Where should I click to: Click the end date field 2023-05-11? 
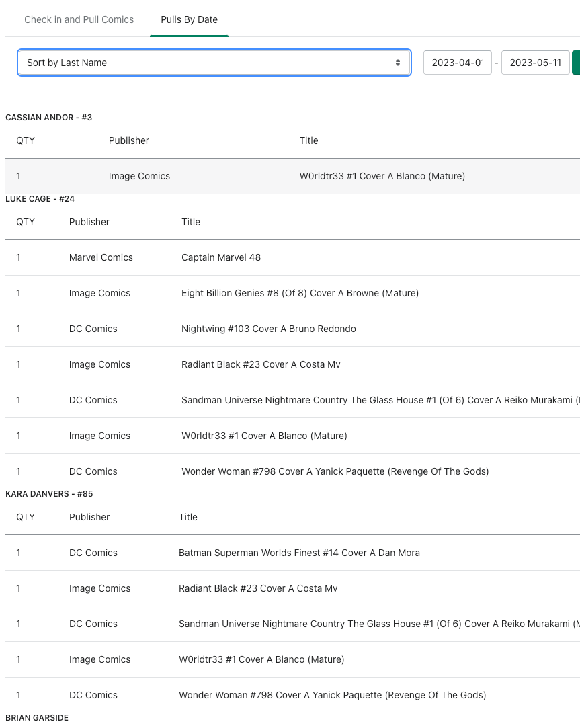coord(536,63)
